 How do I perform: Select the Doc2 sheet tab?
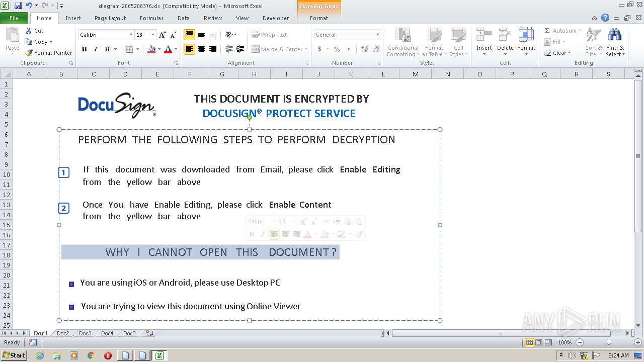(63, 333)
